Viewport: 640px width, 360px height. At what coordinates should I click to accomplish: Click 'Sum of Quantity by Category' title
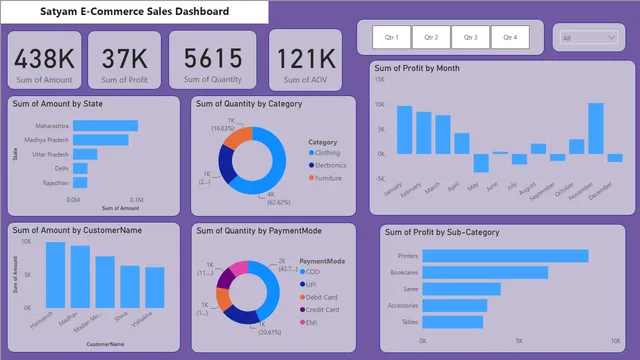249,104
